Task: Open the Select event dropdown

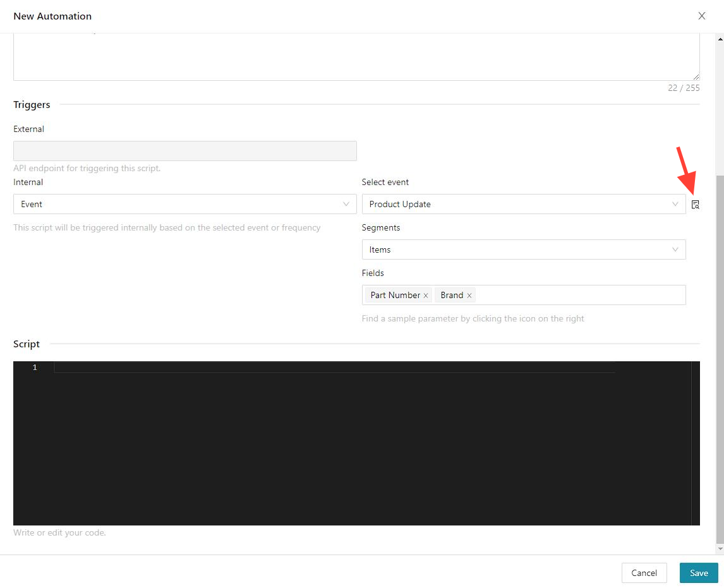Action: 524,204
